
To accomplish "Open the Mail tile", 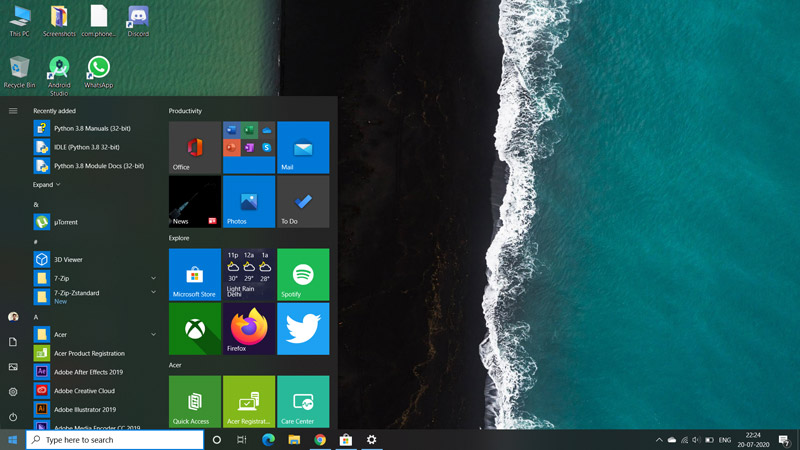I will point(303,147).
